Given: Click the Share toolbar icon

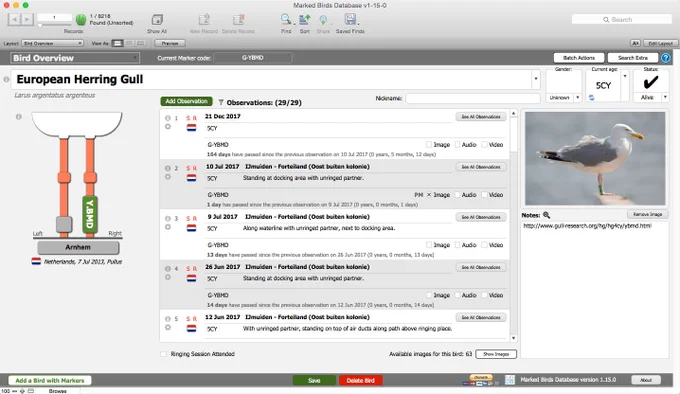Looking at the screenshot, I should tap(323, 20).
